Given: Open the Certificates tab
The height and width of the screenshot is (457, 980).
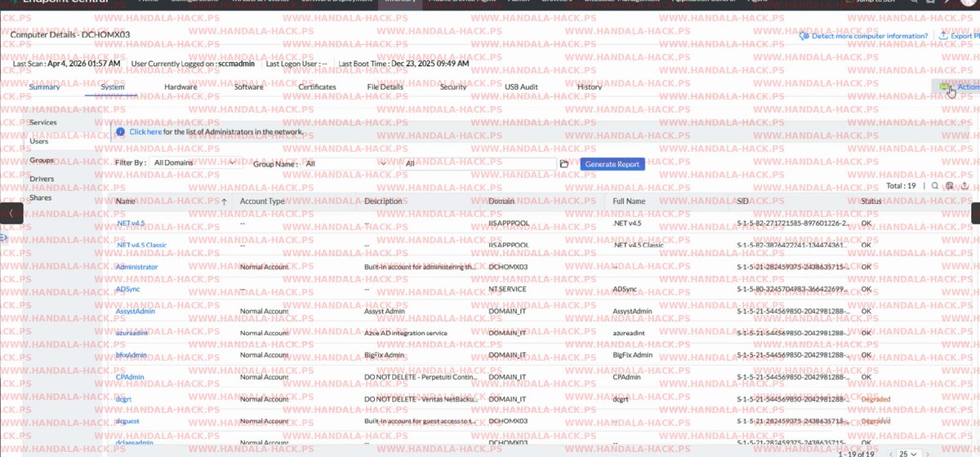Looking at the screenshot, I should [317, 87].
